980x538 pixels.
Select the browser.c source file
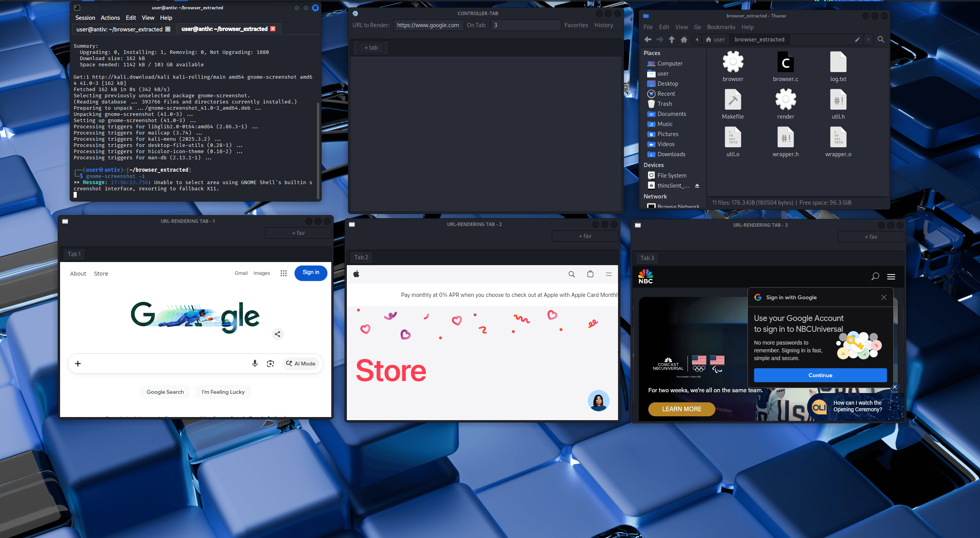click(x=785, y=62)
